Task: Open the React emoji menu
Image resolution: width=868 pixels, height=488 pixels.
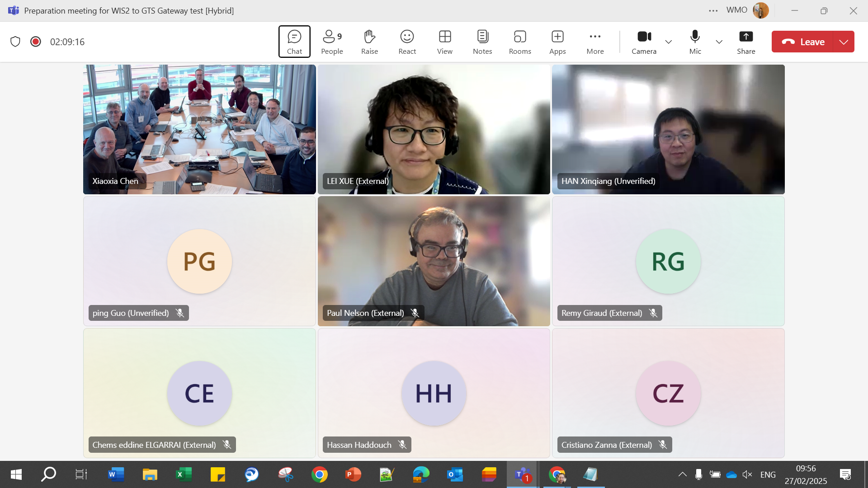Action: click(x=407, y=42)
